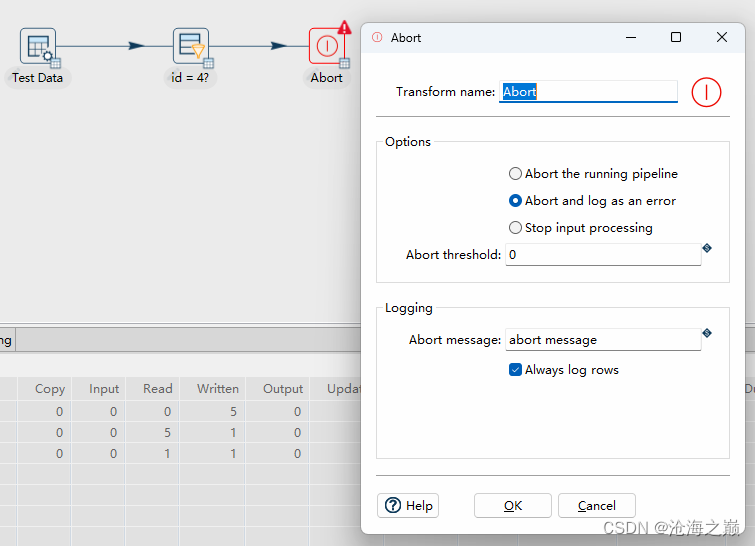The image size is (755, 546).
Task: Click the Abort threshold input field
Action: tap(603, 254)
